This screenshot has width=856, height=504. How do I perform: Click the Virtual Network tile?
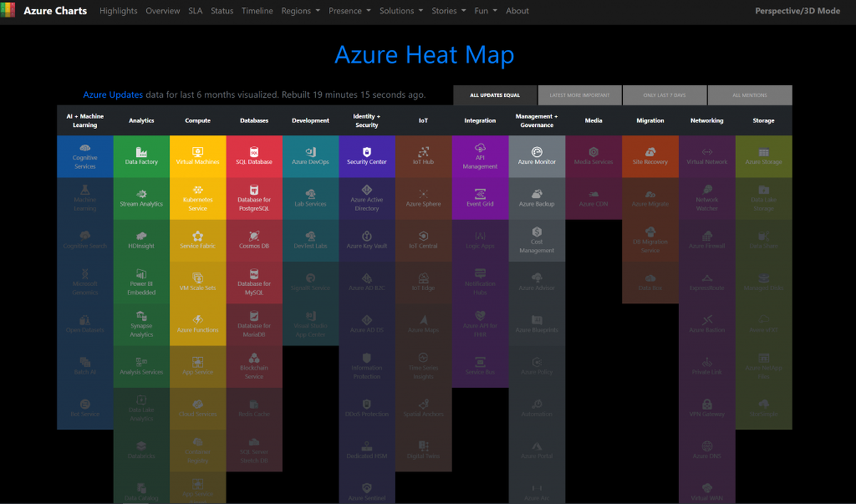pos(706,157)
